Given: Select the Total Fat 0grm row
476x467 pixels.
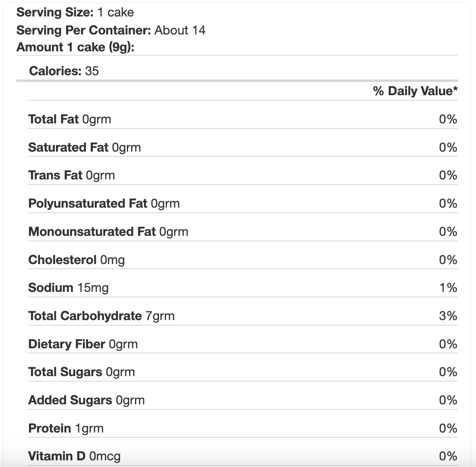Looking at the screenshot, I should pyautogui.click(x=243, y=119).
